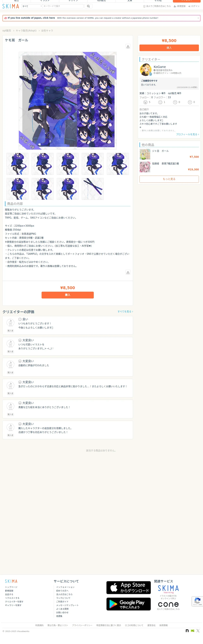Expand the overseas banner chevron

point(198,18)
